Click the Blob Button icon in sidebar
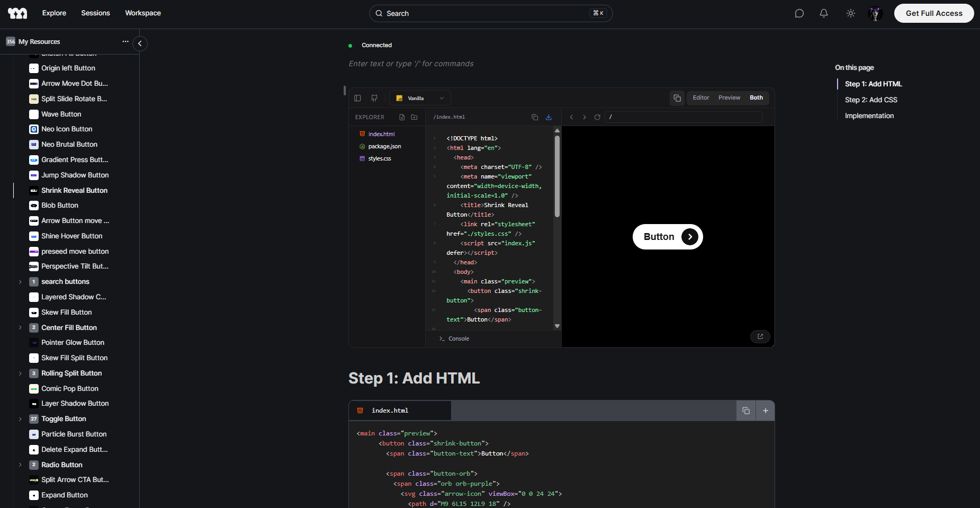 tap(34, 206)
